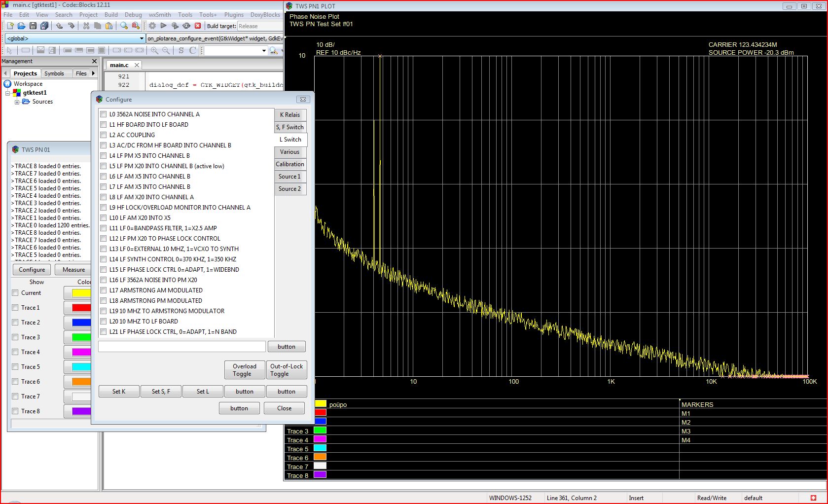The width and height of the screenshot is (828, 504).
Task: Toggle L9 HF LOCK/OVERLOAD MONITOR checkbox
Action: click(104, 208)
